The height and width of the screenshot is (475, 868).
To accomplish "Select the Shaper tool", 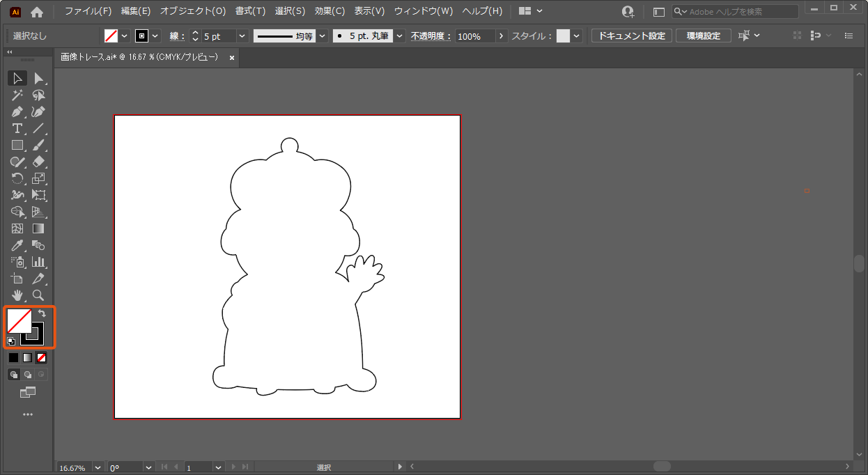I will [x=17, y=162].
